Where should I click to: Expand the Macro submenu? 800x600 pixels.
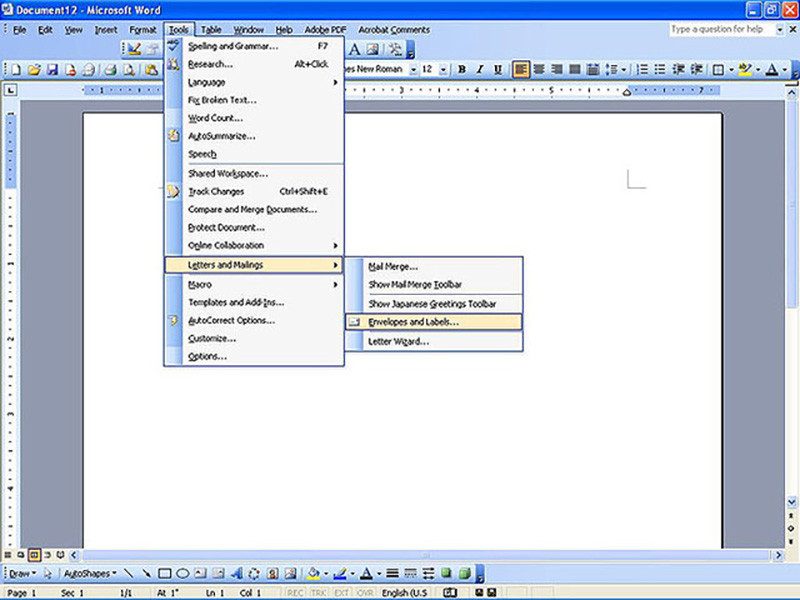pos(254,284)
